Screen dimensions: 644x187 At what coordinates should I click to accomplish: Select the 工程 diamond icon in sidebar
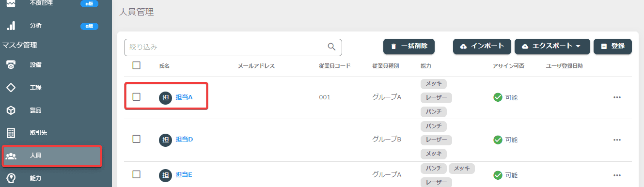(x=11, y=88)
